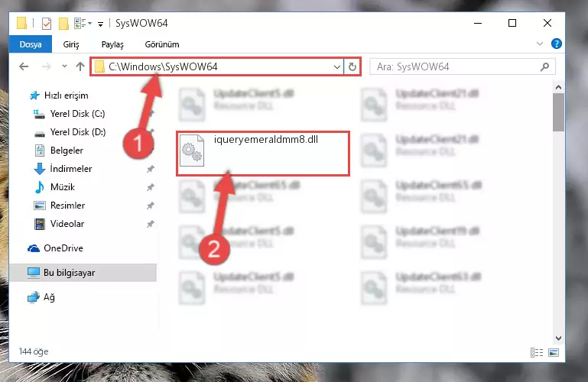Image resolution: width=588 pixels, height=382 pixels.
Task: Open the Dosya menu
Action: 31,44
